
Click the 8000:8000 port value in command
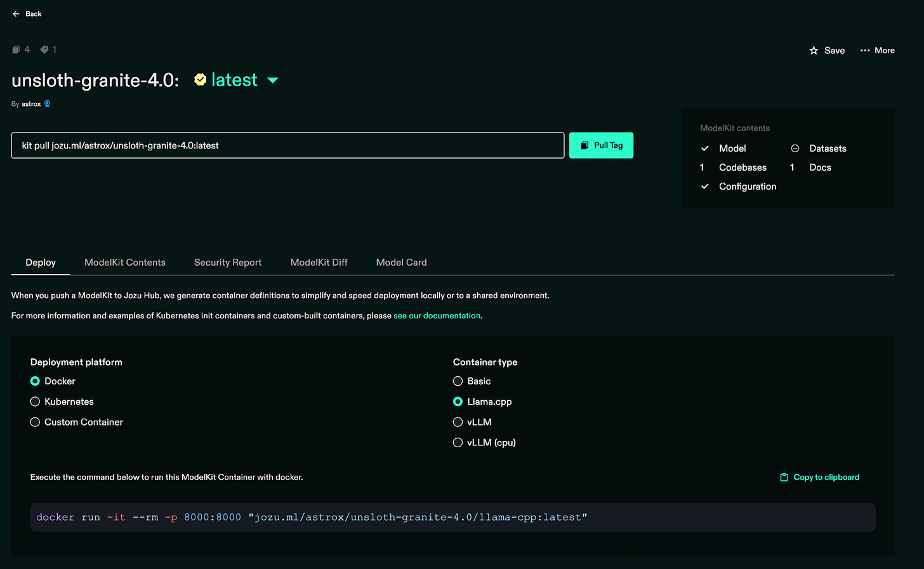tap(213, 518)
